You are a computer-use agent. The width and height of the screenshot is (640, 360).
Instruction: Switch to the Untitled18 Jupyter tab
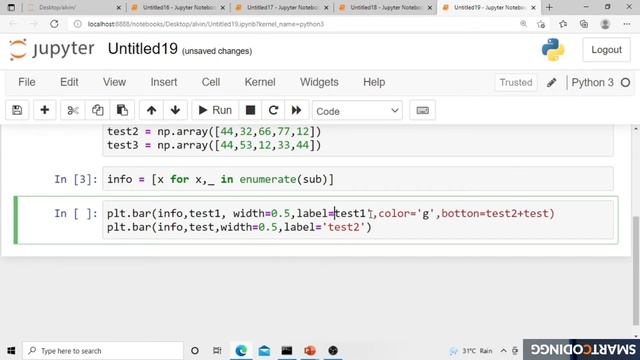click(385, 7)
